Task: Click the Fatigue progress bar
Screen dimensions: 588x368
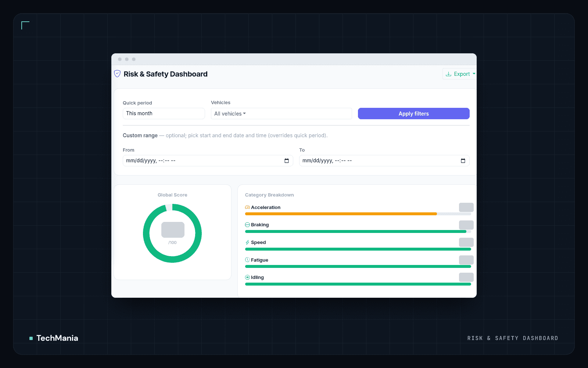Action: point(358,266)
